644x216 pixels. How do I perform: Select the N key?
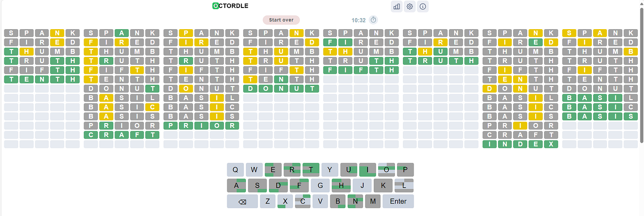point(355,201)
